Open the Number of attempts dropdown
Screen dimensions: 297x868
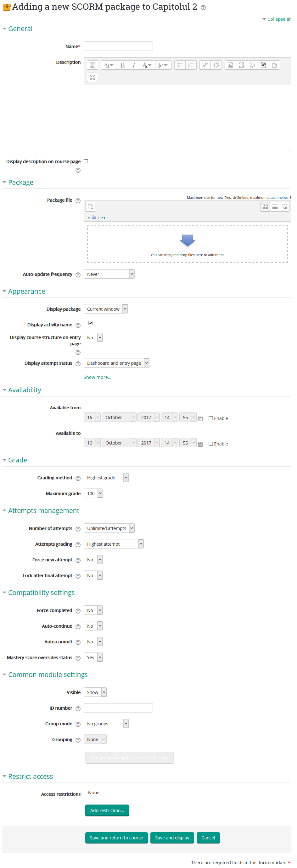click(x=109, y=528)
